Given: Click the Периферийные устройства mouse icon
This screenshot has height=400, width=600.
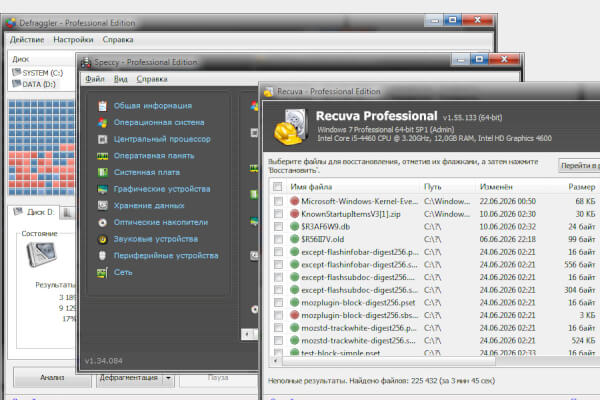Looking at the screenshot, I should (x=102, y=256).
